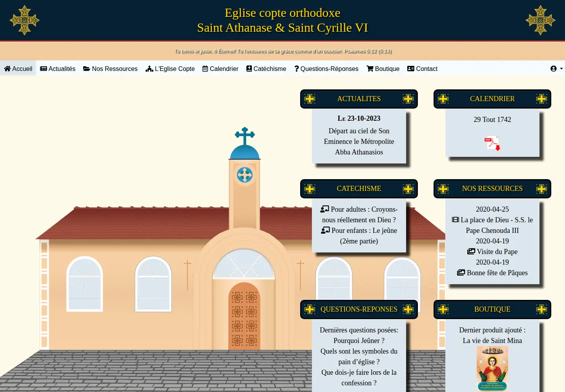Click the left cross icon of CALENDRIER header
The width and height of the screenshot is (565, 392).
click(443, 99)
